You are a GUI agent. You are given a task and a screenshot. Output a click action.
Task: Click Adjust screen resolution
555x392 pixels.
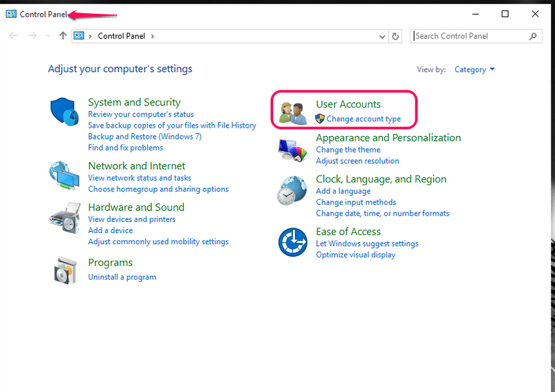(x=357, y=161)
